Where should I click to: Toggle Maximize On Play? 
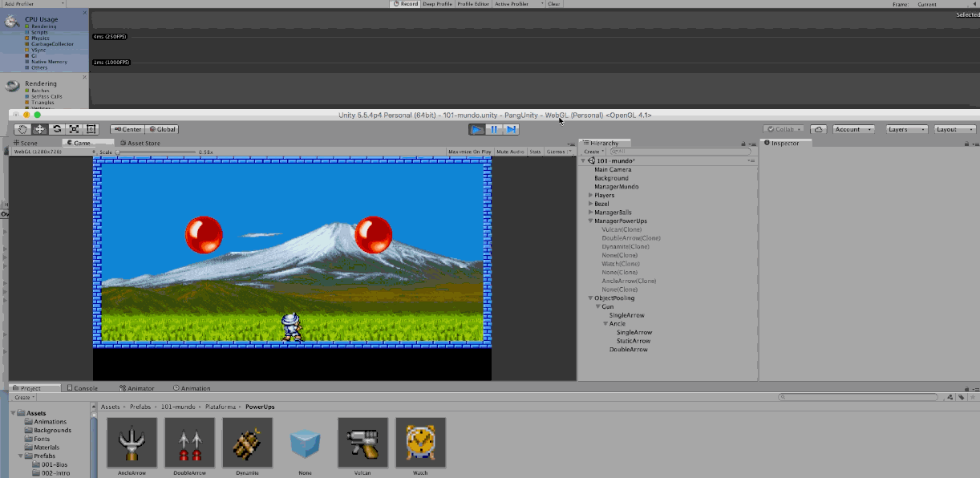(x=470, y=152)
